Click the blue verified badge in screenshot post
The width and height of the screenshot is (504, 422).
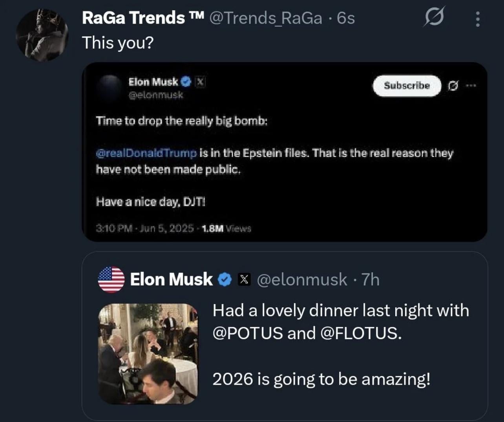tap(186, 82)
